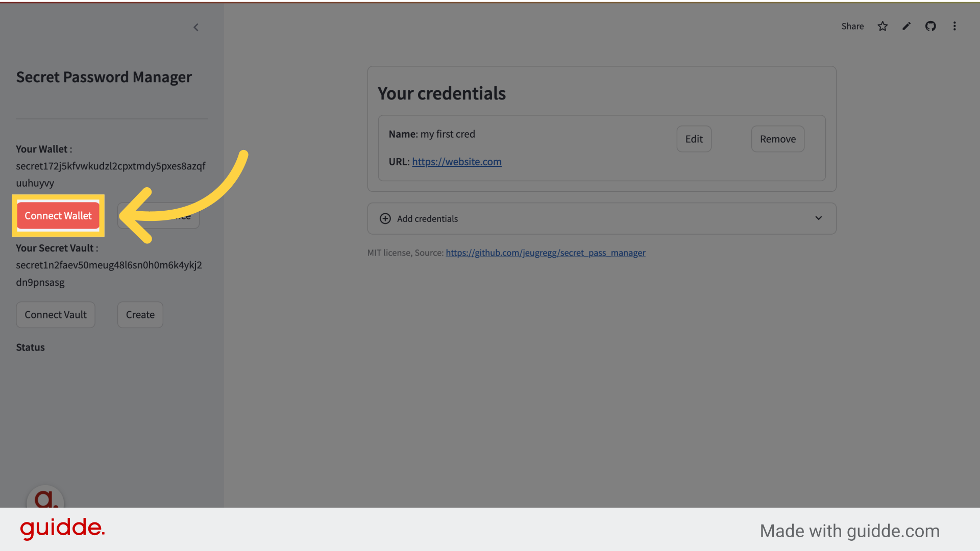Click the chevron arrow of Add credentials

819,218
